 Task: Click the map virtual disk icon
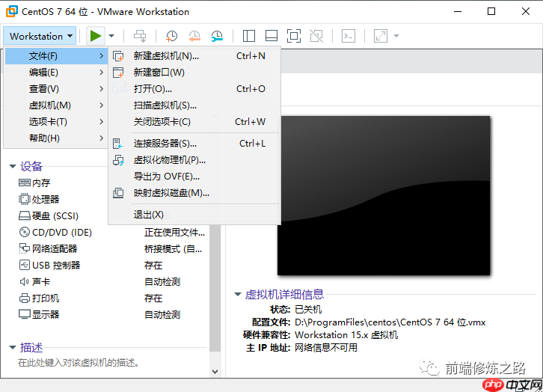[x=118, y=193]
